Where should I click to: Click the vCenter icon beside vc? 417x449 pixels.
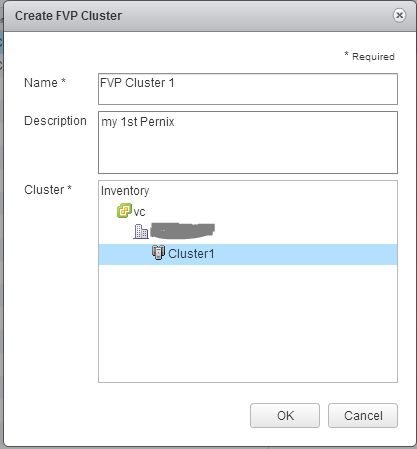[x=124, y=211]
